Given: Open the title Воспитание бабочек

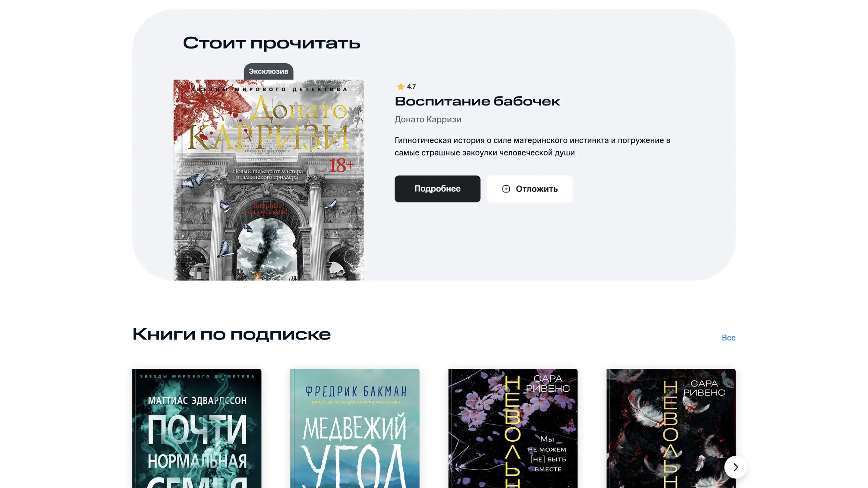Looking at the screenshot, I should (477, 102).
